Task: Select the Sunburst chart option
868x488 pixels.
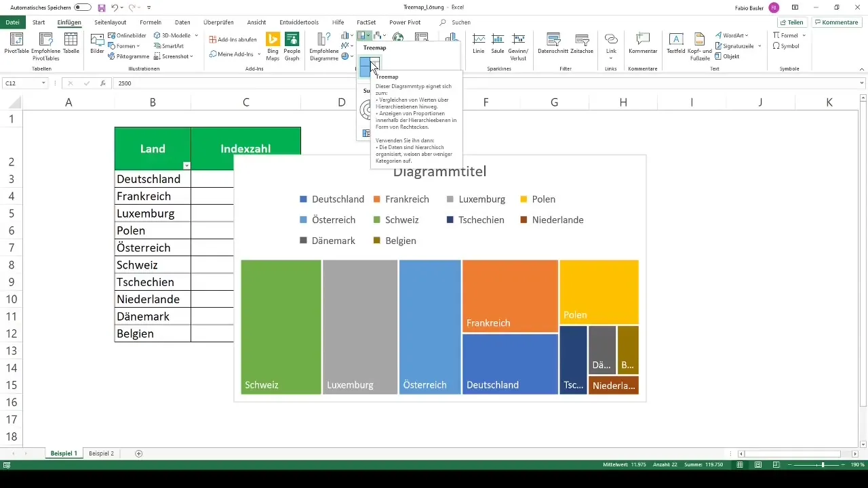Action: tap(366, 109)
